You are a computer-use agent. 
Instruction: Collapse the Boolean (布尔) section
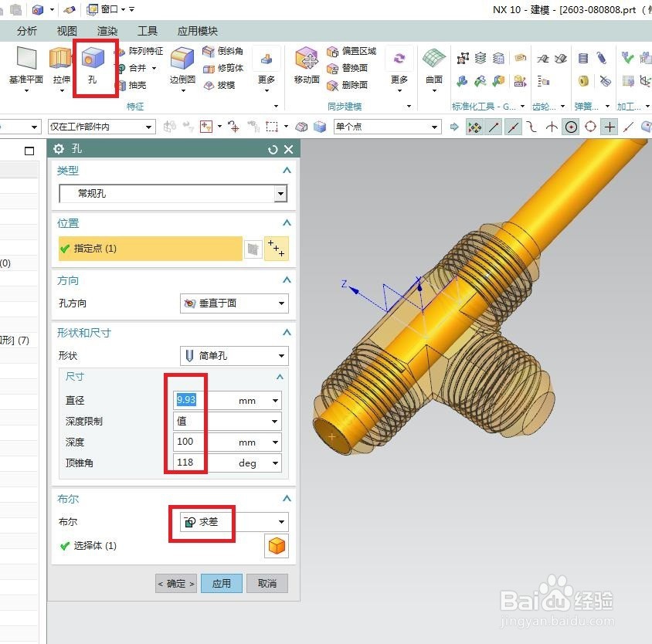[x=287, y=499]
